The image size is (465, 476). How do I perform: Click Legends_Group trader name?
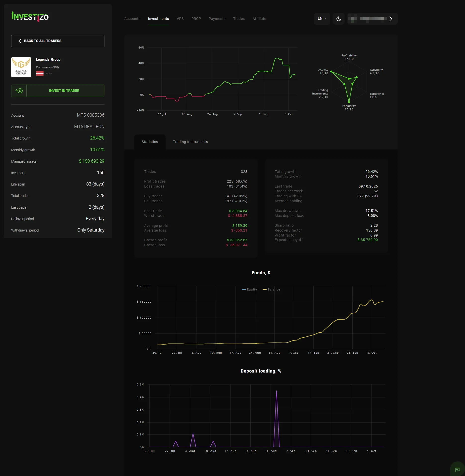pyautogui.click(x=48, y=59)
